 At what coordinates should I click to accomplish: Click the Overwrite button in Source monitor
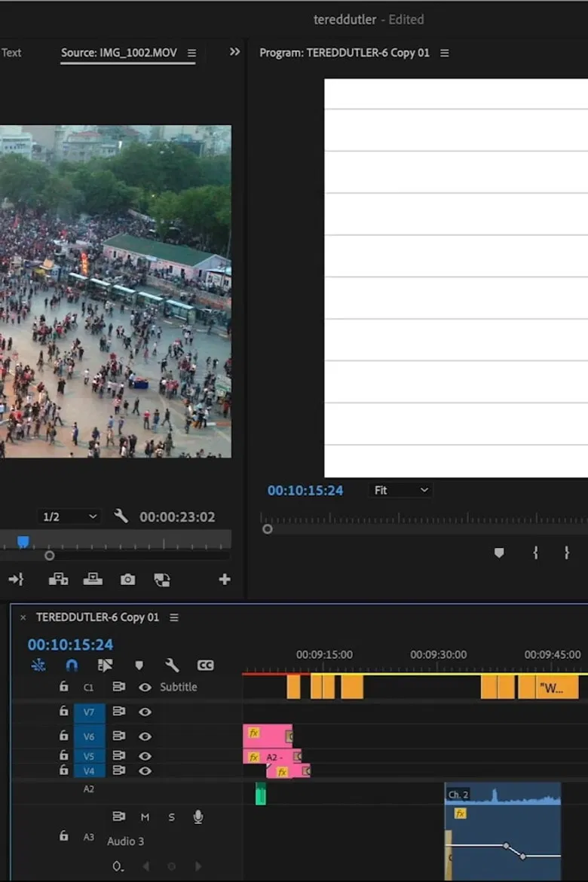[x=93, y=580]
